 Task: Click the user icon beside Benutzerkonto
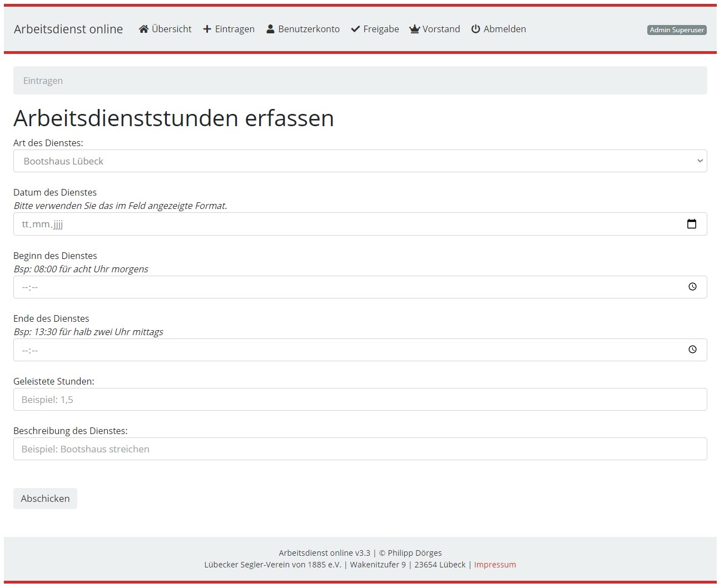(270, 29)
